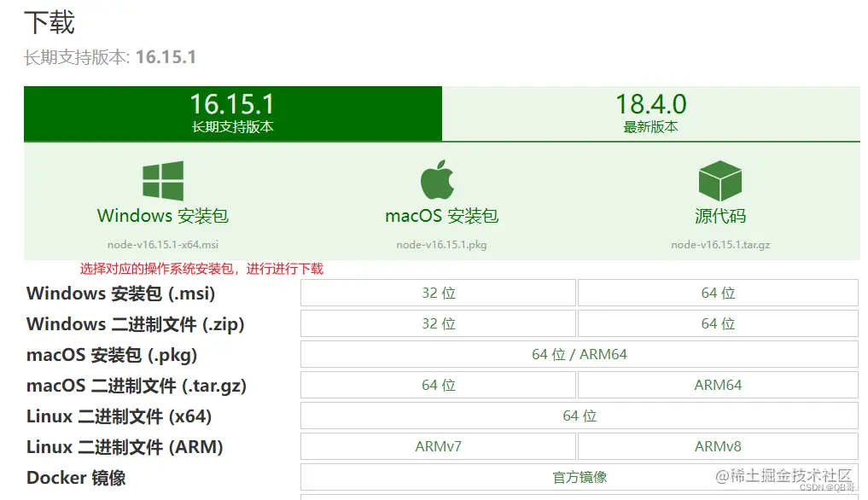Open the Windows 安装包 download link
Screen dimensions: 868x500
163,216
